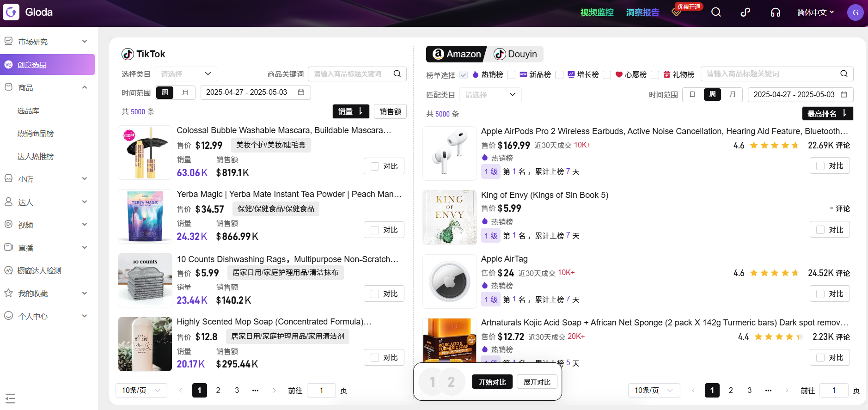Toggle the 热销榜 checkbox
This screenshot has height=410, width=868.
point(463,75)
